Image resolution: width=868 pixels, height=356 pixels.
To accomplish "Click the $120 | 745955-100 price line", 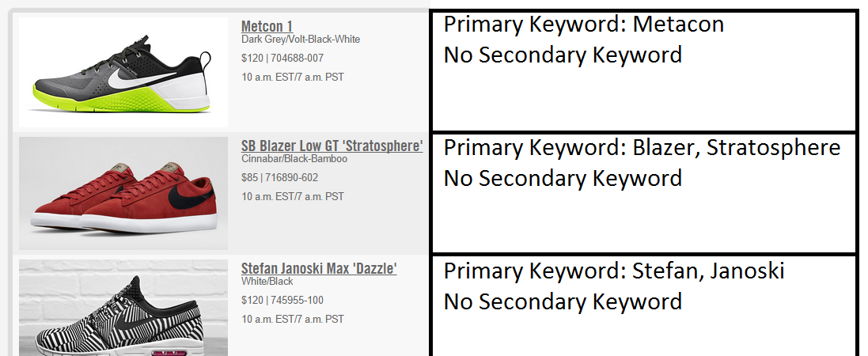I will click(282, 300).
